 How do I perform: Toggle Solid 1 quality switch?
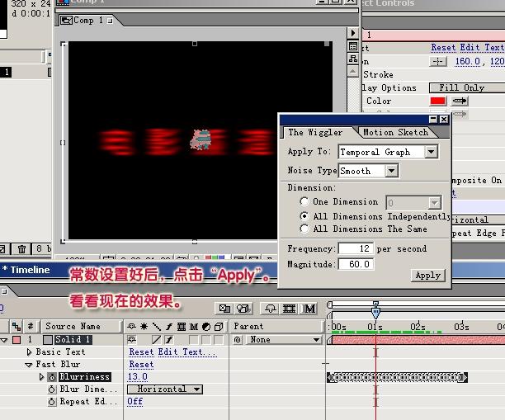pyautogui.click(x=156, y=339)
